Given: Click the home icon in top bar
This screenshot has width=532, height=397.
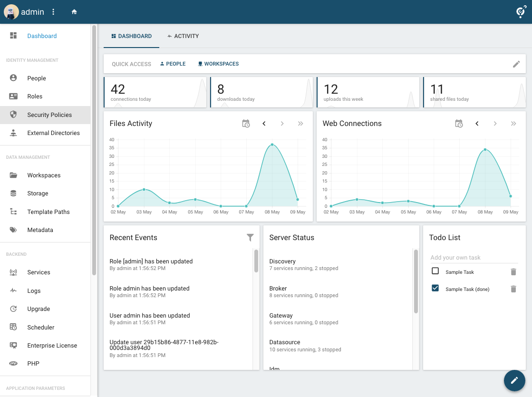Looking at the screenshot, I should click(74, 12).
